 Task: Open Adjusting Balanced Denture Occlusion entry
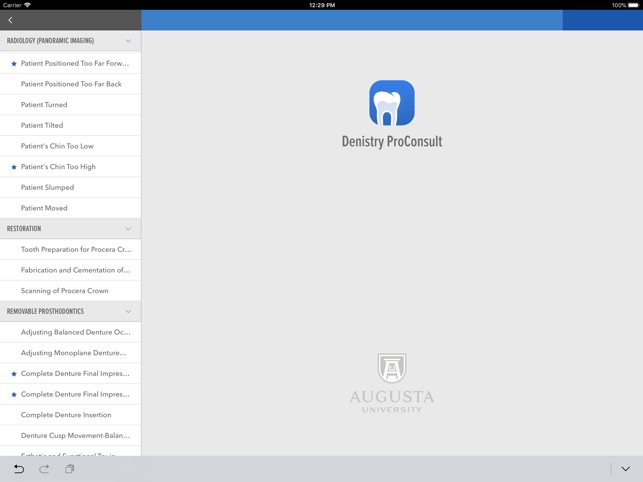(x=71, y=332)
